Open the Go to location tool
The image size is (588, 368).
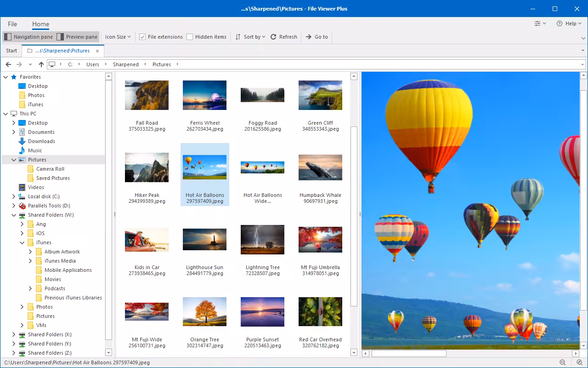[x=317, y=37]
